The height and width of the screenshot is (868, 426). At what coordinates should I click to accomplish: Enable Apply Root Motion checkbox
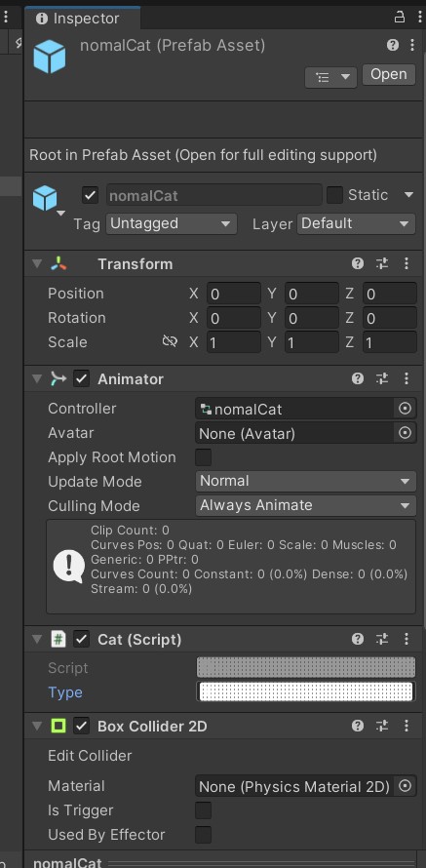tap(203, 457)
